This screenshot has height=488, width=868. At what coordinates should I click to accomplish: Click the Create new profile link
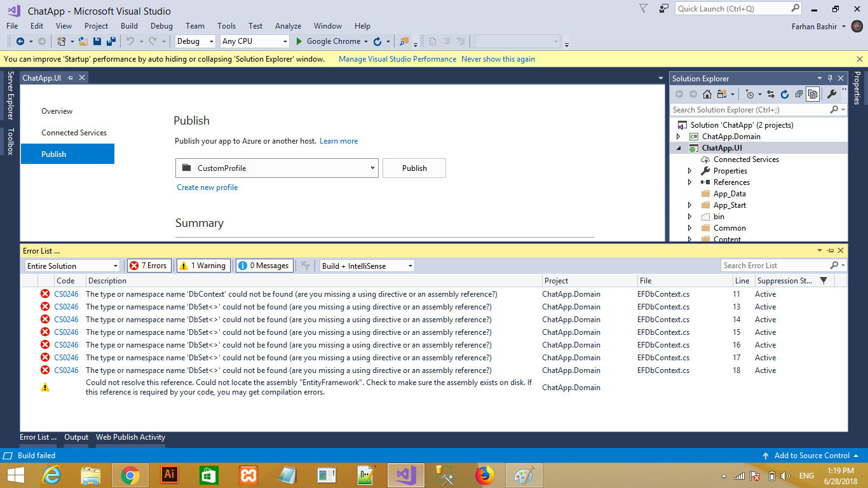coord(207,187)
